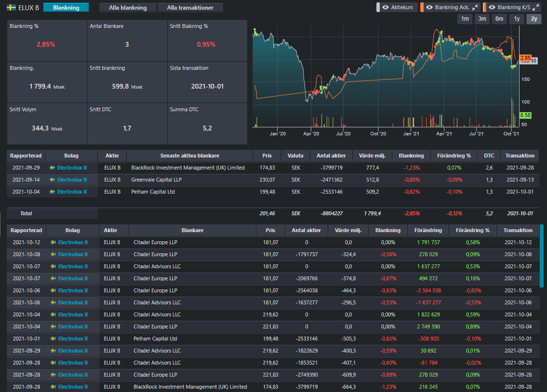Open the Electrolux B link in the 2021-10-12 Citadel Europe row

tap(73, 243)
